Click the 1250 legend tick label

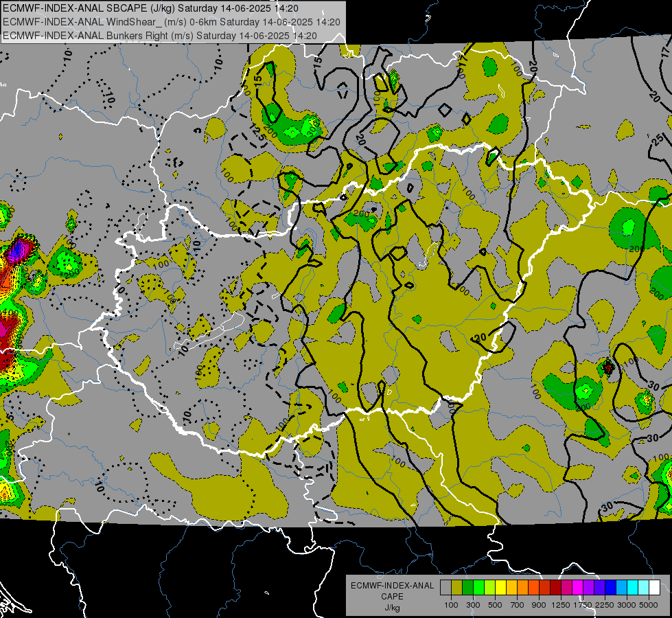point(561,605)
